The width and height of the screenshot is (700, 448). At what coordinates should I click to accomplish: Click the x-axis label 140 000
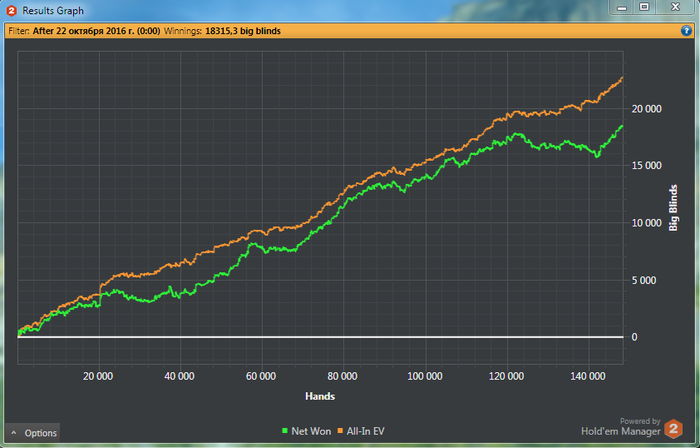588,376
